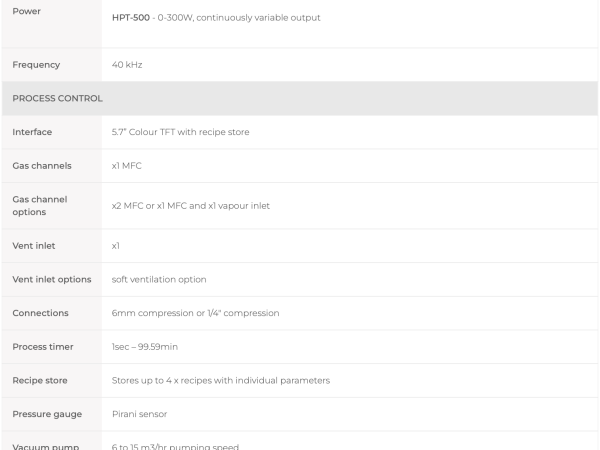This screenshot has width=600, height=450.
Task: Click the Pressure gauge label
Action: pos(47,414)
